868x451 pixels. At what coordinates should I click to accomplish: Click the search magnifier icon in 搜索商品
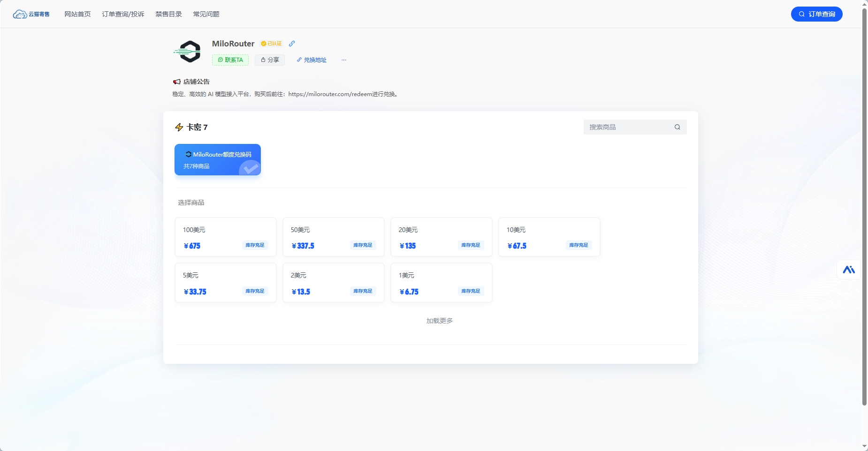pos(678,127)
